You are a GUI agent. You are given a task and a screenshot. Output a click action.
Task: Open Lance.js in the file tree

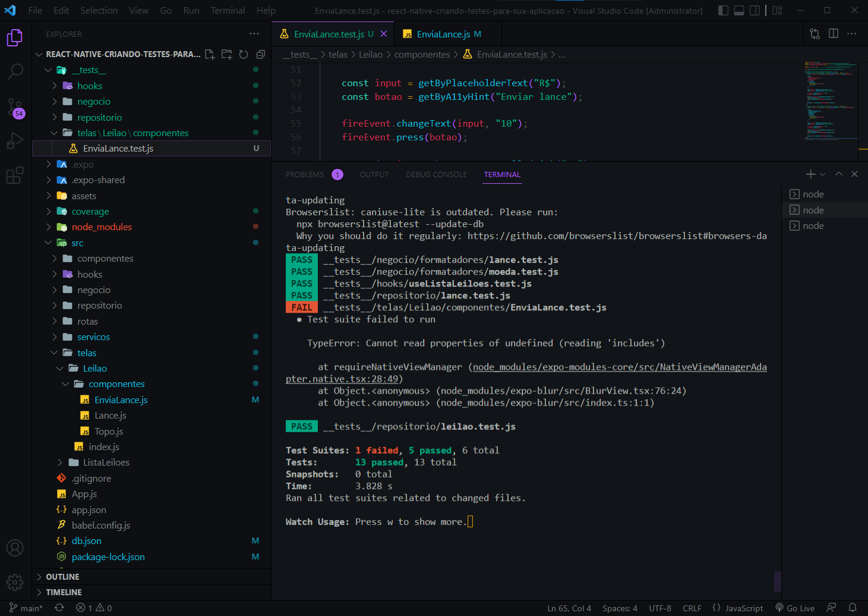coord(151,415)
